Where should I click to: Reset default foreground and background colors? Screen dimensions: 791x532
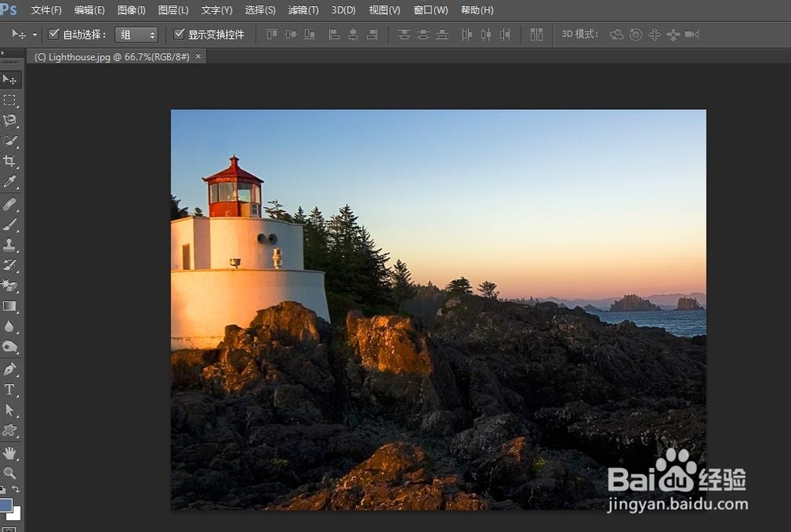(x=3, y=489)
